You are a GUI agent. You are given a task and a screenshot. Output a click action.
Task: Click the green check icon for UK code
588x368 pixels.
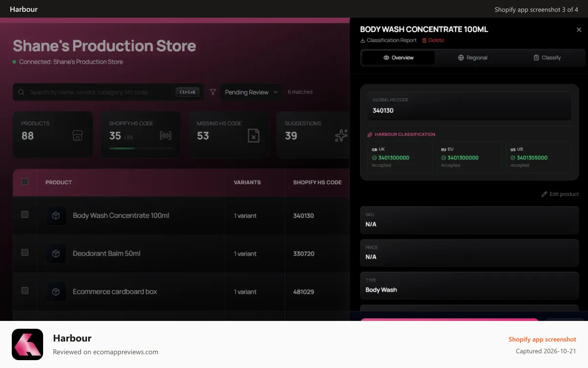tap(374, 158)
